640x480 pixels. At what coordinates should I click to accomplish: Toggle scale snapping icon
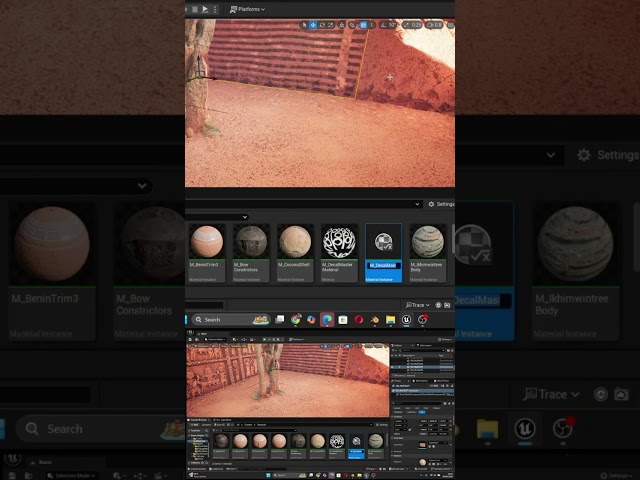click(x=407, y=25)
